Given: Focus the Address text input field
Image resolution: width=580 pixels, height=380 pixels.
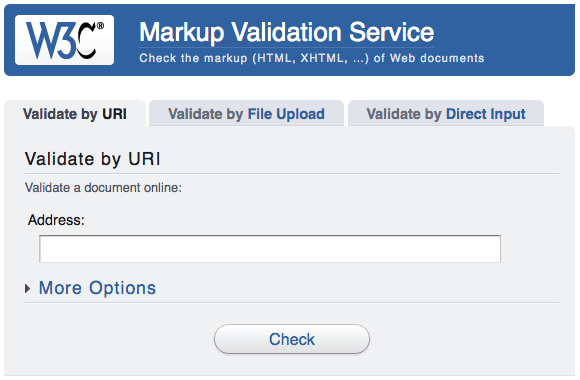Looking at the screenshot, I should click(x=270, y=249).
